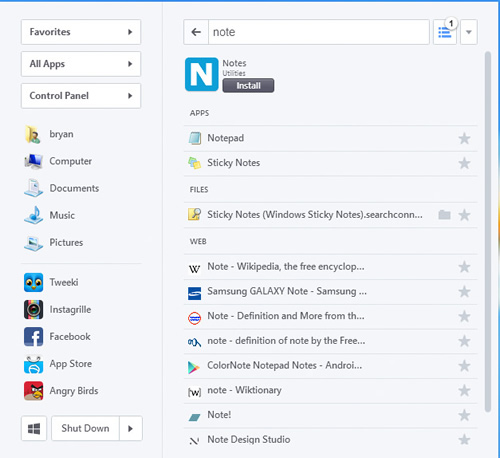Open the Shut Down options arrow
500x458 pixels.
coord(131,428)
